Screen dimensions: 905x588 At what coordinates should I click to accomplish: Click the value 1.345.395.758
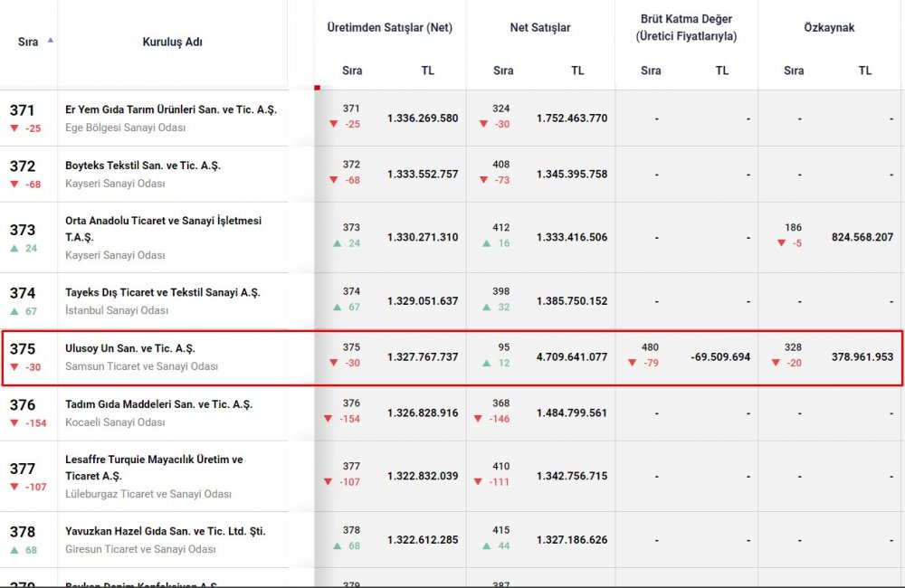572,174
